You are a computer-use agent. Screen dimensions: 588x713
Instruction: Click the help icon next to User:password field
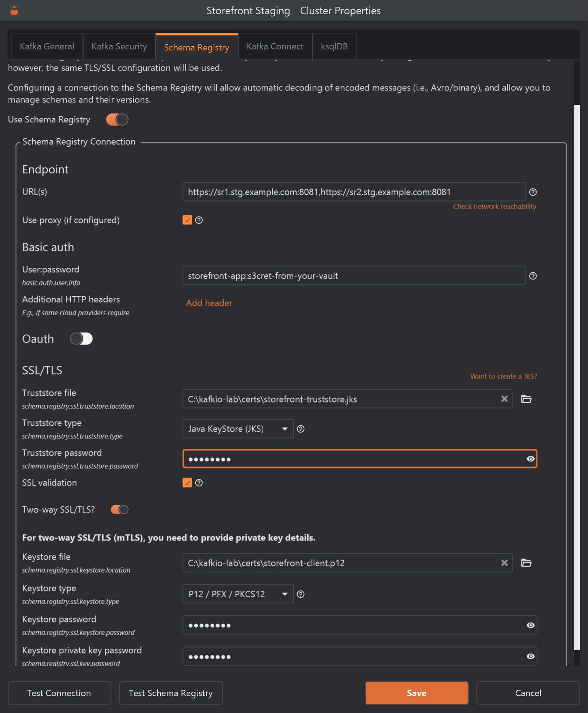[x=533, y=276]
